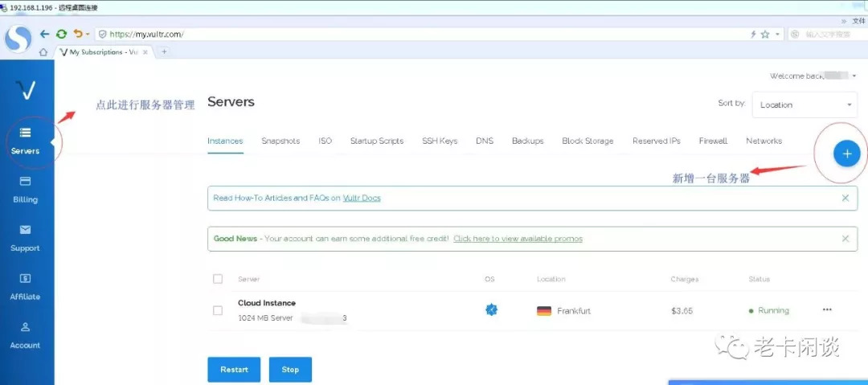The width and height of the screenshot is (868, 385).
Task: Switch to the Reserved IPs tab
Action: pos(657,141)
